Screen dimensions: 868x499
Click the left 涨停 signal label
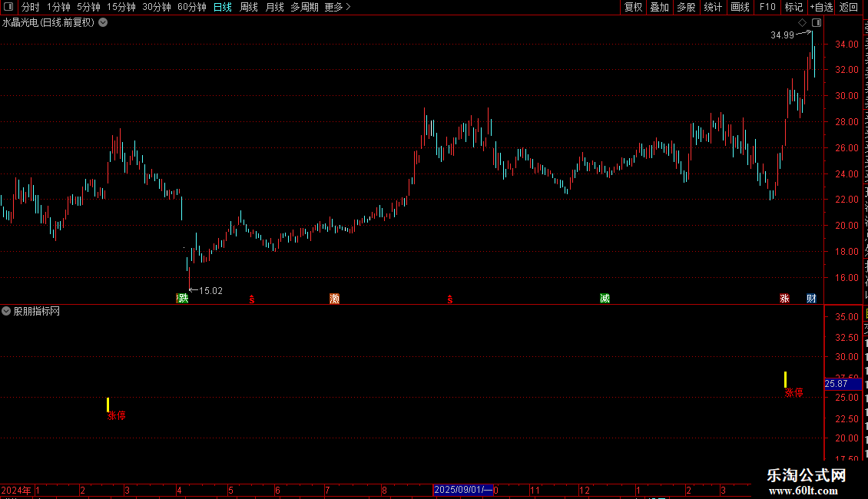[x=116, y=415]
